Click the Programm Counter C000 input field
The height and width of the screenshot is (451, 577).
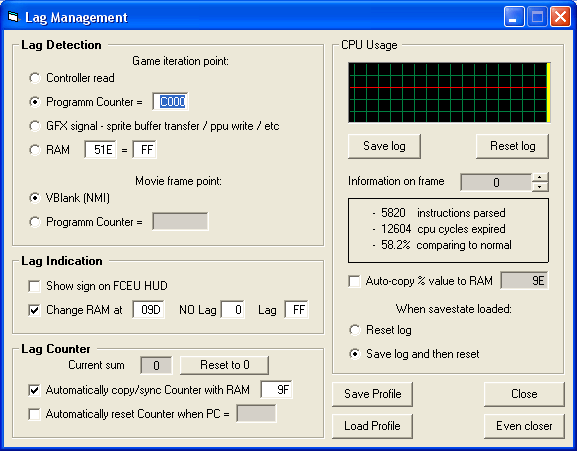tap(170, 102)
